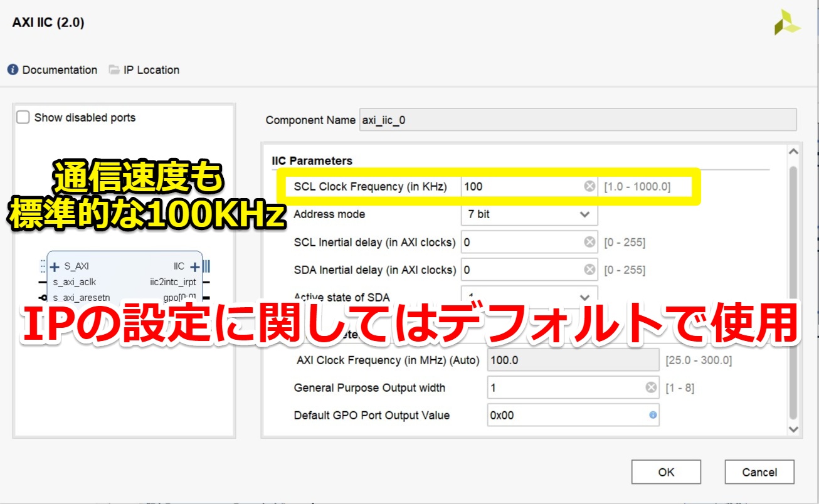819x504 pixels.
Task: Confirm settings with the OK button
Action: point(666,471)
